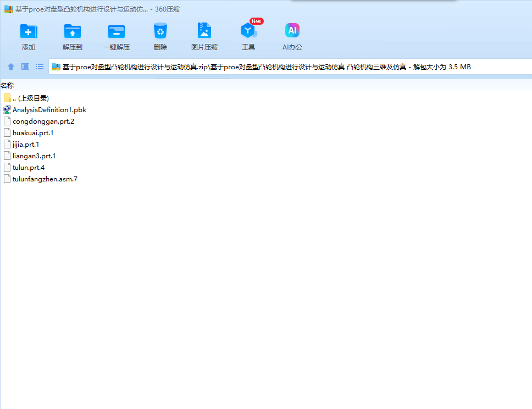Click the 360压缩 app icon in title bar
Screen dimensions: 532x409
point(8,9)
